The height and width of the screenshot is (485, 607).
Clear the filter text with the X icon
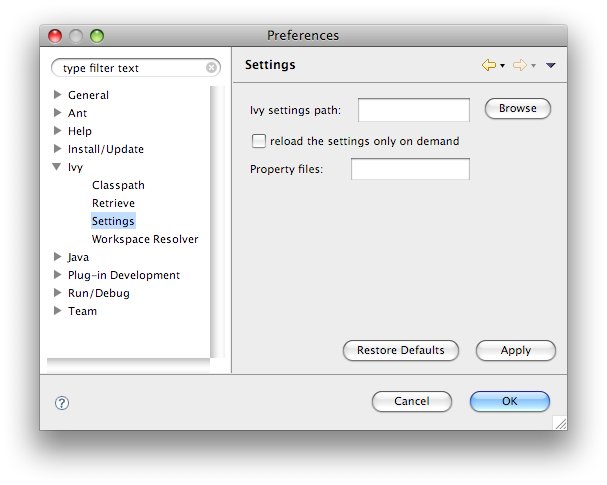[x=211, y=68]
